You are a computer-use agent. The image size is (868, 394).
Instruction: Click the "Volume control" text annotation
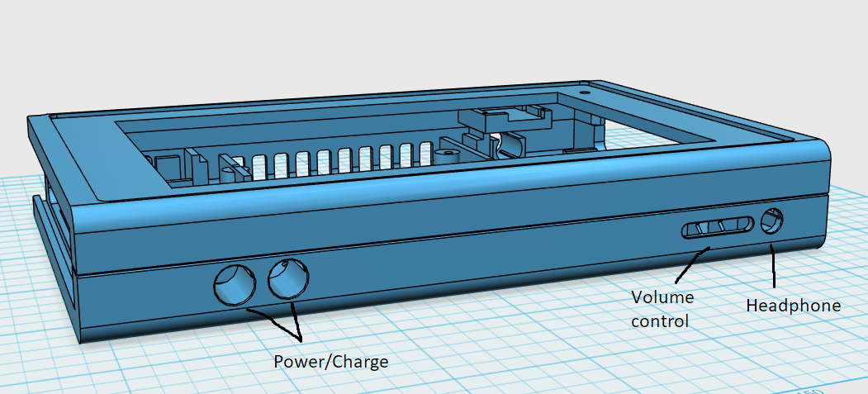pos(662,309)
